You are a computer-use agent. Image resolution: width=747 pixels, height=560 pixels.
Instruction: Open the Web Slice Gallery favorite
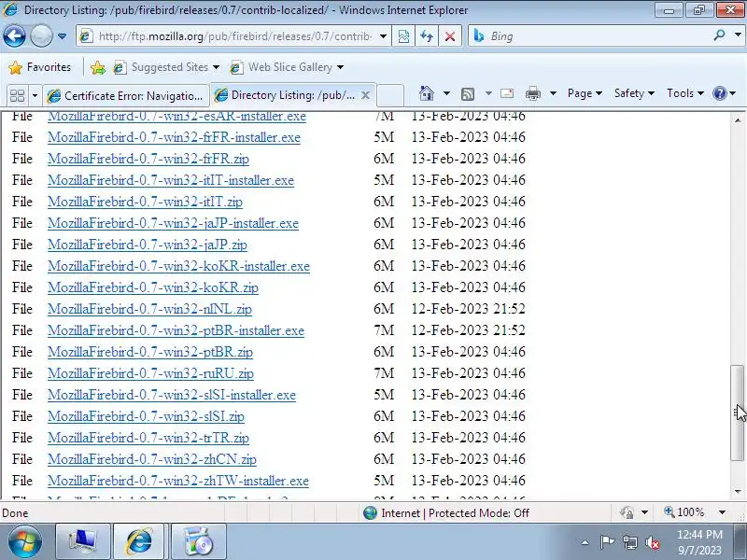point(282,67)
